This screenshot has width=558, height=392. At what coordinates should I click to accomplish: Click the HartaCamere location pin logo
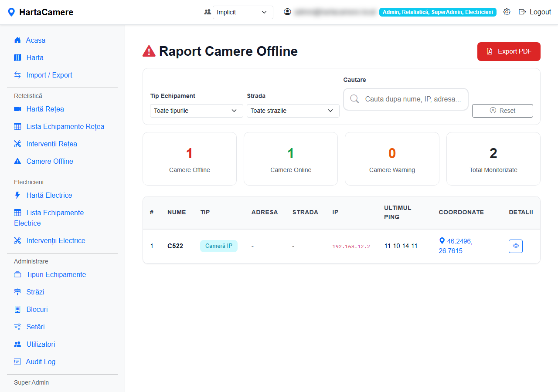coord(12,12)
